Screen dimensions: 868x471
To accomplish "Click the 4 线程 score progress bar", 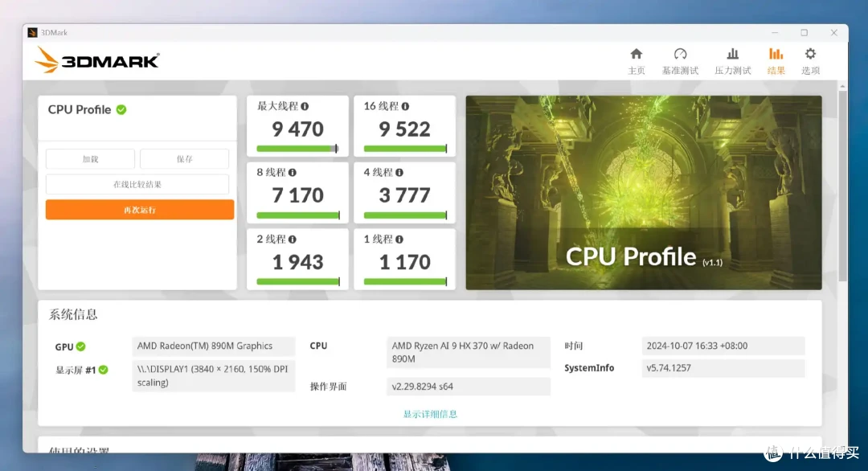I will coord(404,215).
